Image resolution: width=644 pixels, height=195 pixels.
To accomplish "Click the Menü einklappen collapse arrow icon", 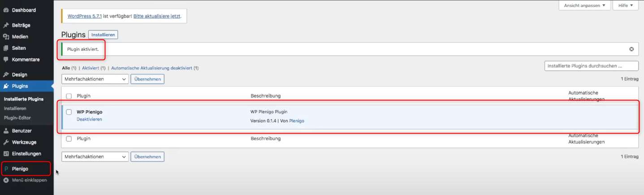I will point(6,180).
